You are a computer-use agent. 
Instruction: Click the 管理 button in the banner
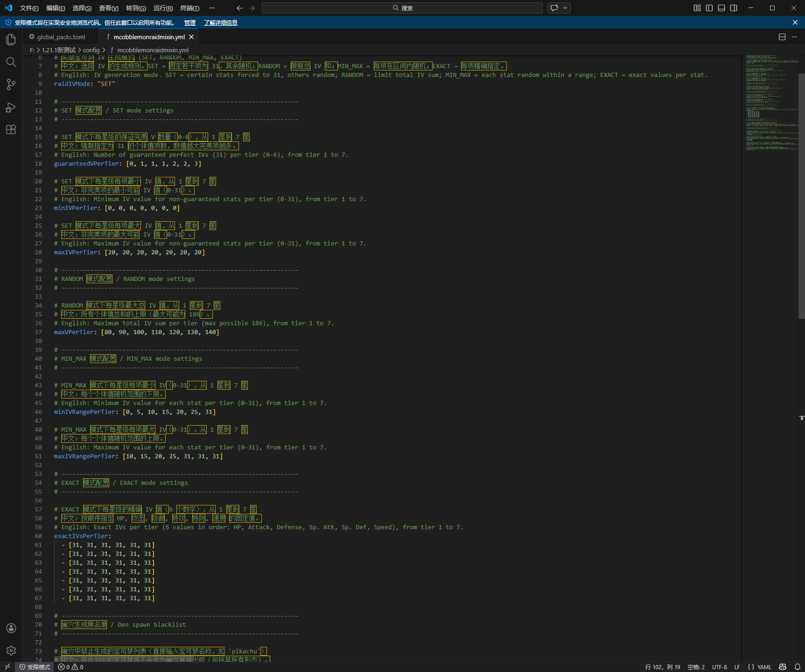tap(189, 23)
